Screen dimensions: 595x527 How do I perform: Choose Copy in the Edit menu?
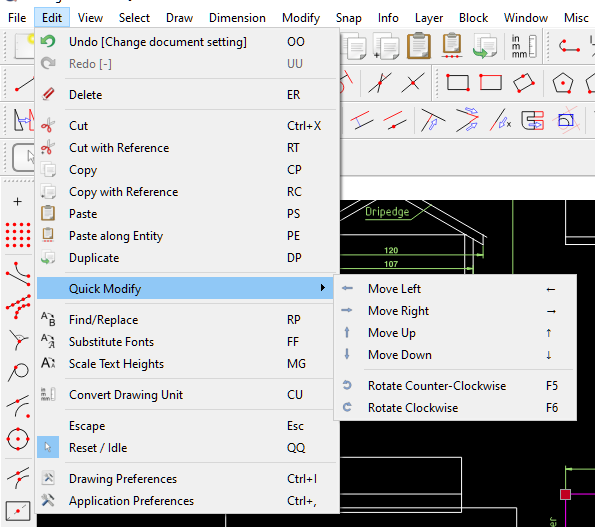[x=187, y=170]
